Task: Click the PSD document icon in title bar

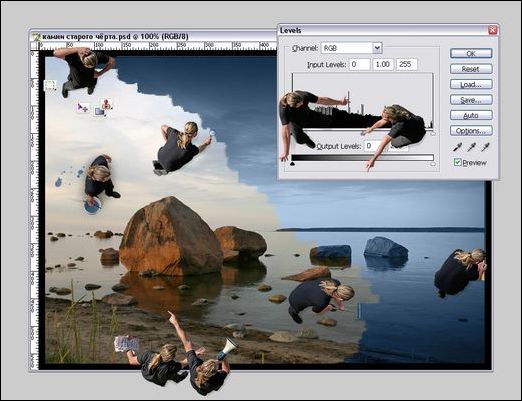Action: 36,36
